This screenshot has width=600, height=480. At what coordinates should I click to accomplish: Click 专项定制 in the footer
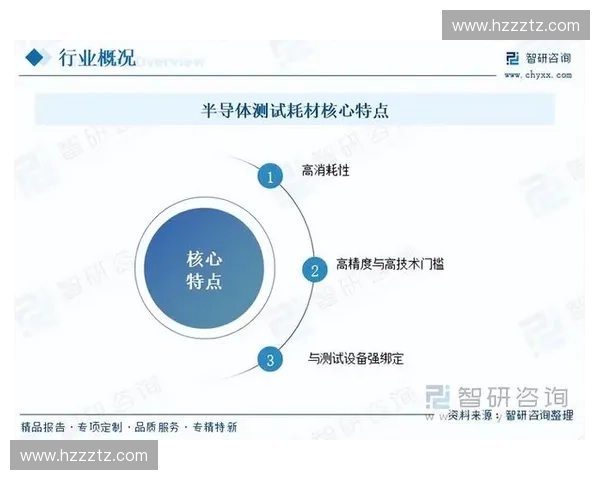(101, 427)
